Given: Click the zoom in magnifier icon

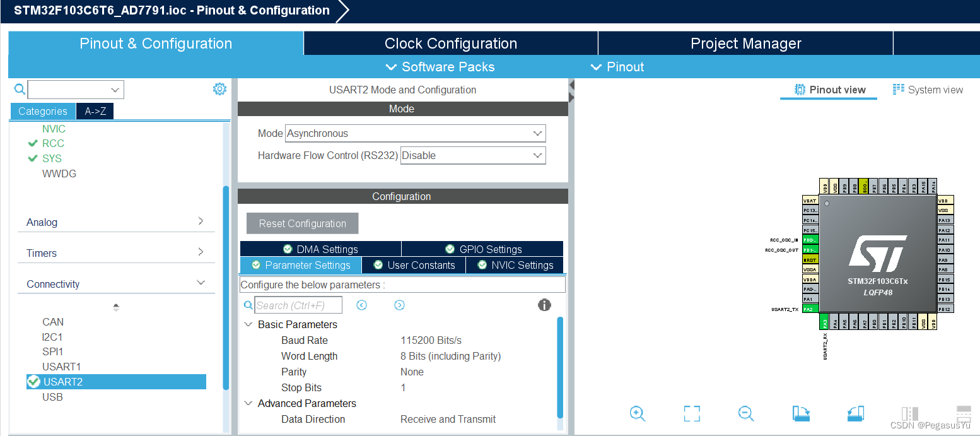Looking at the screenshot, I should 638,413.
